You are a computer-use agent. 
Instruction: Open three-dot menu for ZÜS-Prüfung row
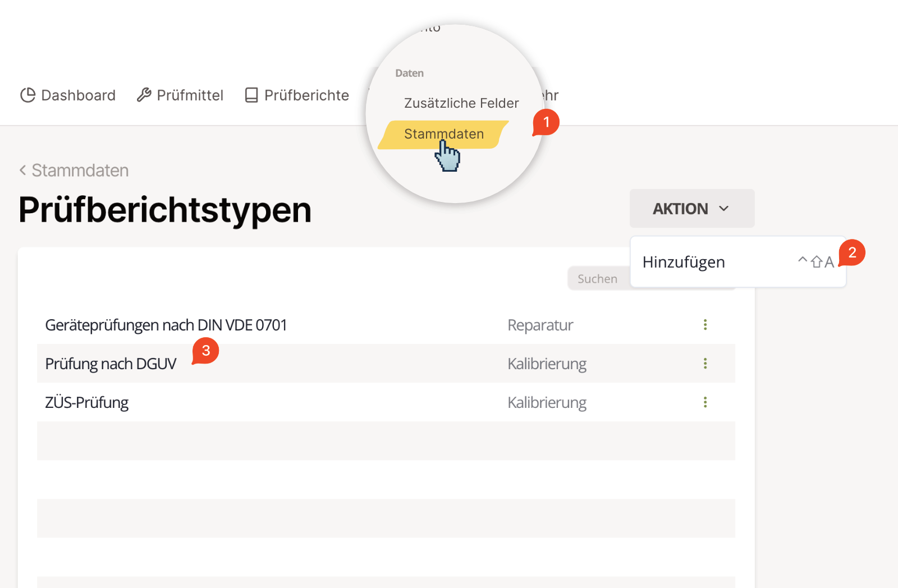[705, 402]
